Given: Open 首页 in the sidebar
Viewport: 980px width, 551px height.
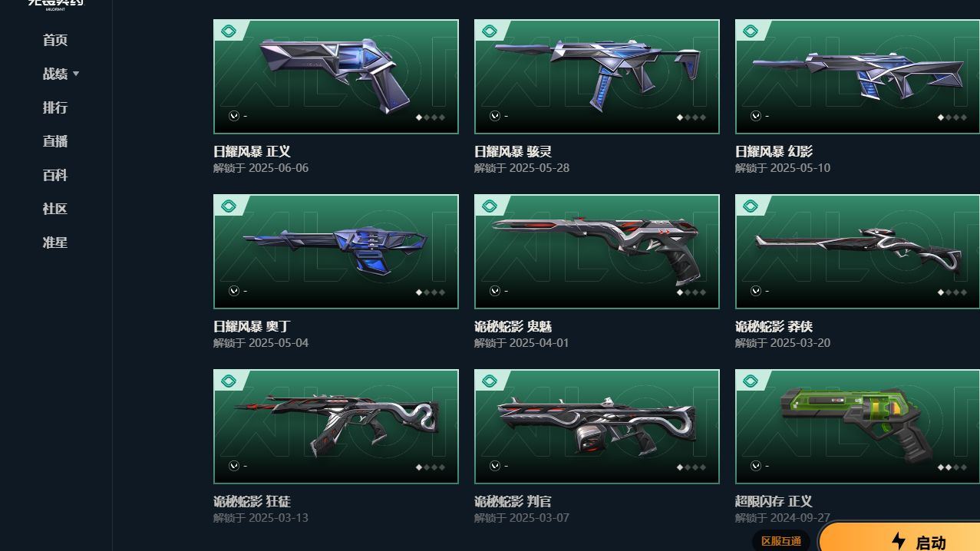Looking at the screenshot, I should pos(55,40).
